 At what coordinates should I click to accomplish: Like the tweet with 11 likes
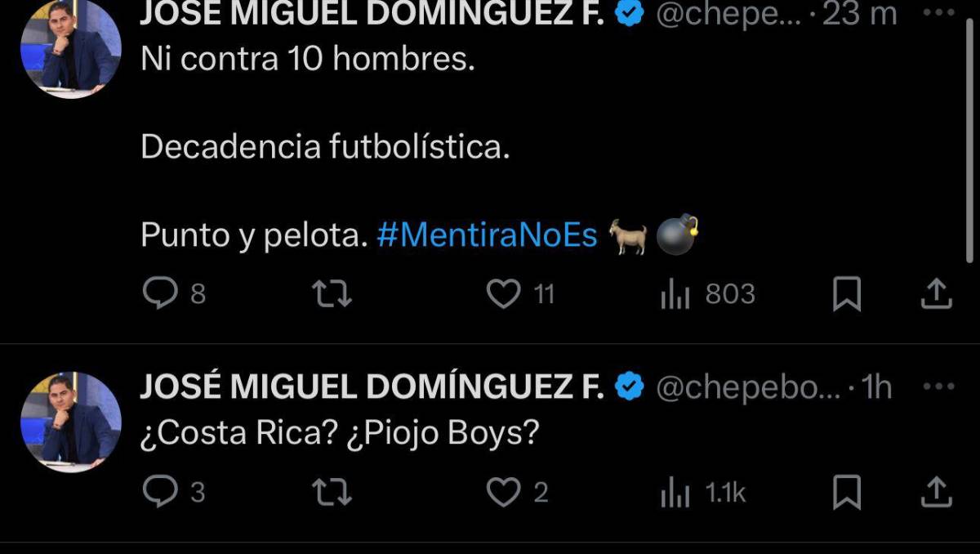coord(504,294)
